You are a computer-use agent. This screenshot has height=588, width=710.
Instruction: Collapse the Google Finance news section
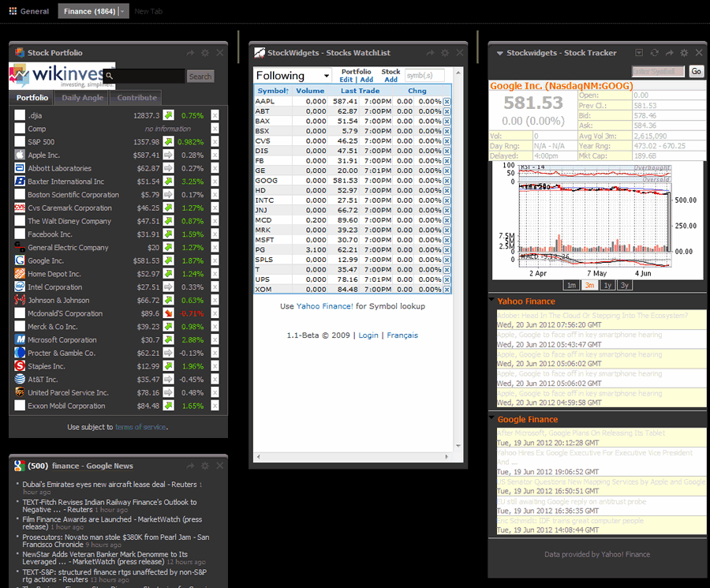click(492, 418)
